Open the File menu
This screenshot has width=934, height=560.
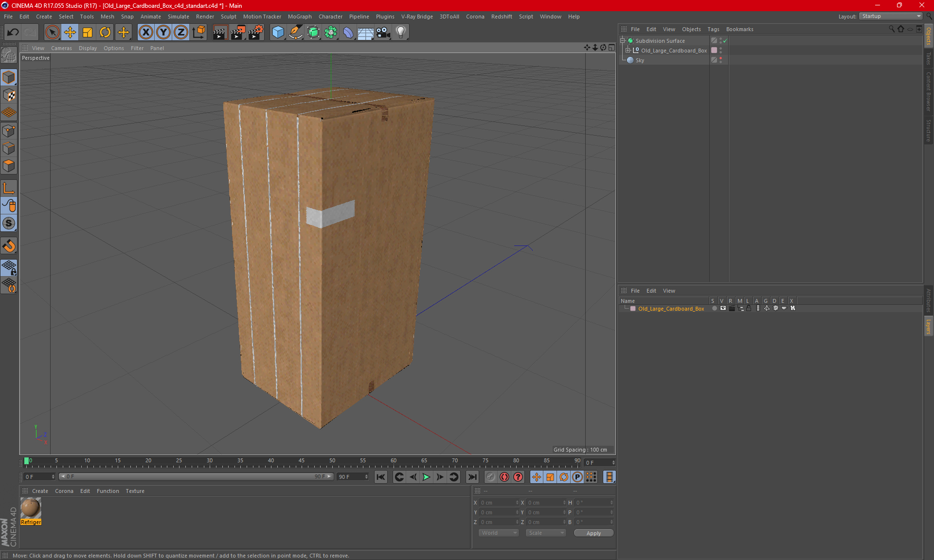pyautogui.click(x=8, y=17)
